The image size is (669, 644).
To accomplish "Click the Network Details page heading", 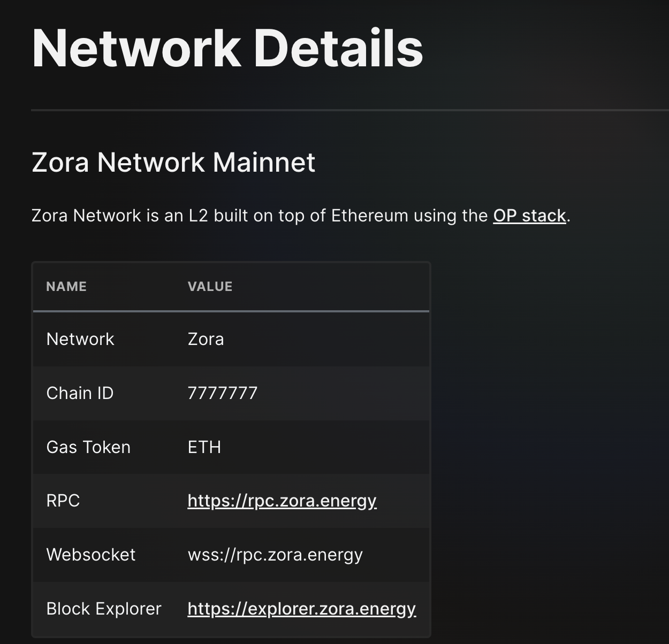I will [227, 49].
